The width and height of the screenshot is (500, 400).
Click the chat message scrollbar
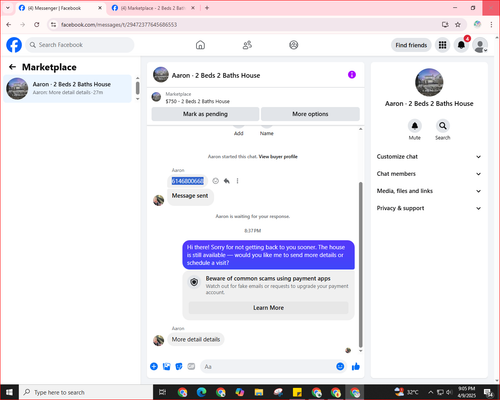360,265
